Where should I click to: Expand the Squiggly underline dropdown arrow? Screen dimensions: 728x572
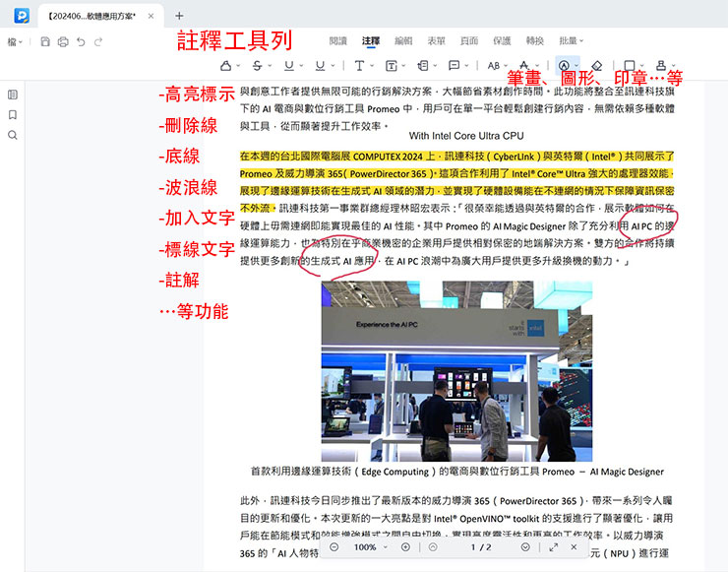coord(333,66)
